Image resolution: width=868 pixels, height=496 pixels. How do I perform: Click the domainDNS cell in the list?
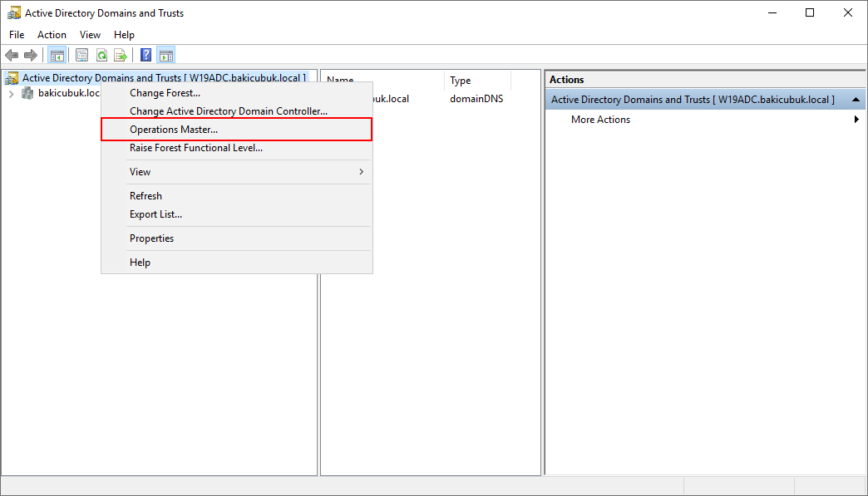tap(476, 99)
